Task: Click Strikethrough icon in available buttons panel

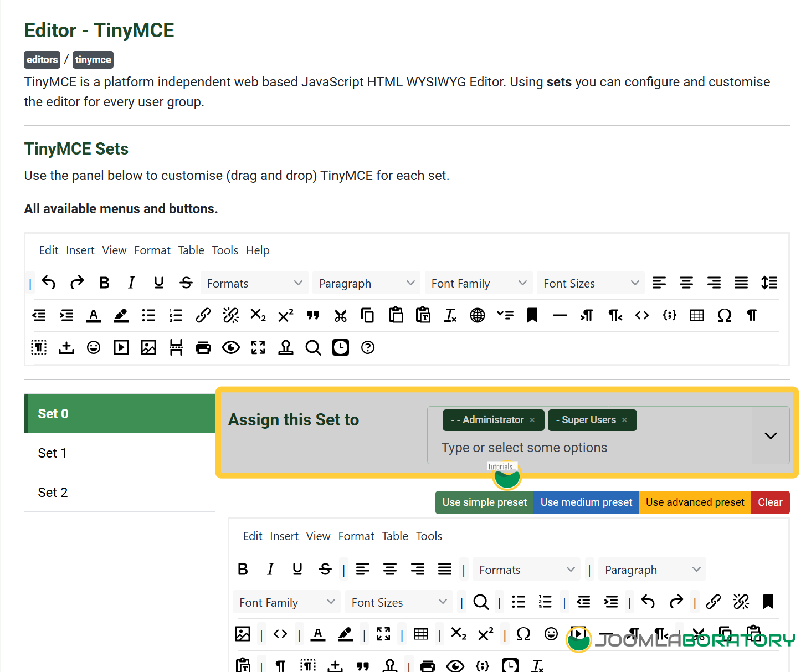Action: pos(186,283)
